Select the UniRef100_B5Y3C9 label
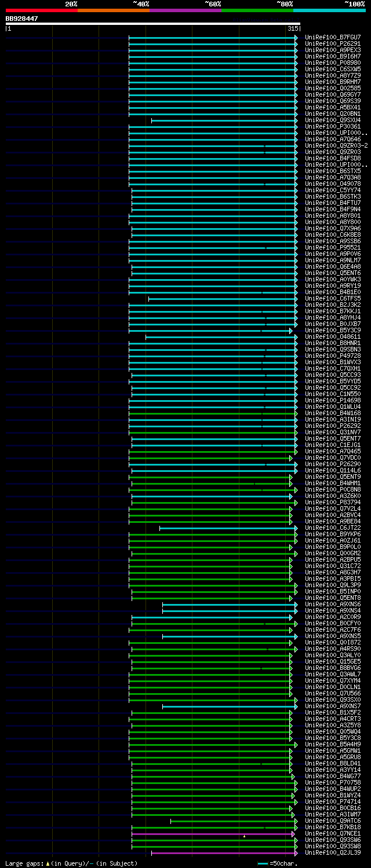371x868 pixels. (x=333, y=330)
